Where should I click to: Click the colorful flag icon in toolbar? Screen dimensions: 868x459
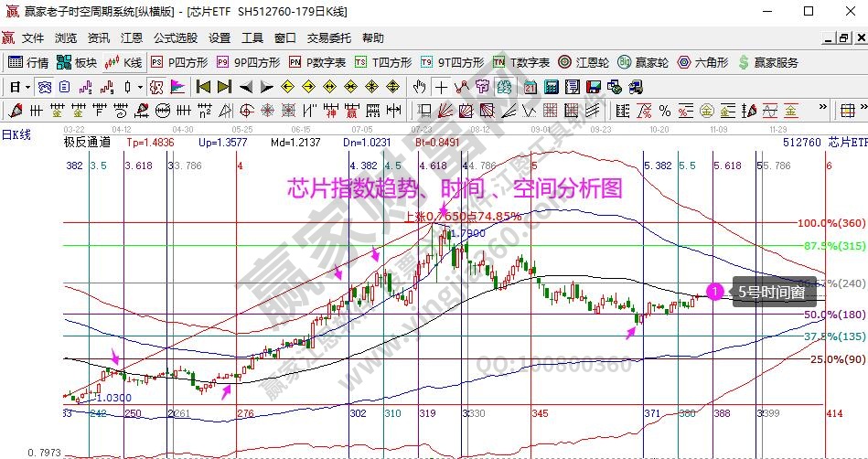[177, 87]
